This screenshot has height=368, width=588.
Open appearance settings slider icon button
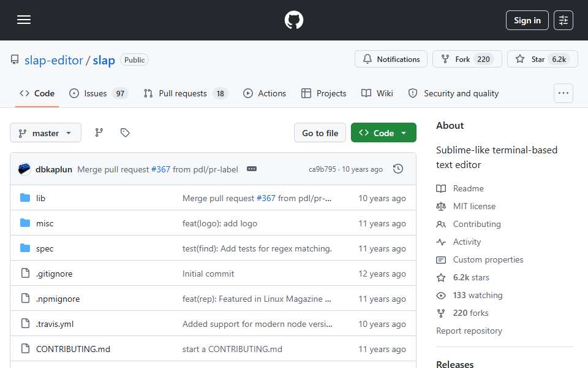[x=563, y=20]
